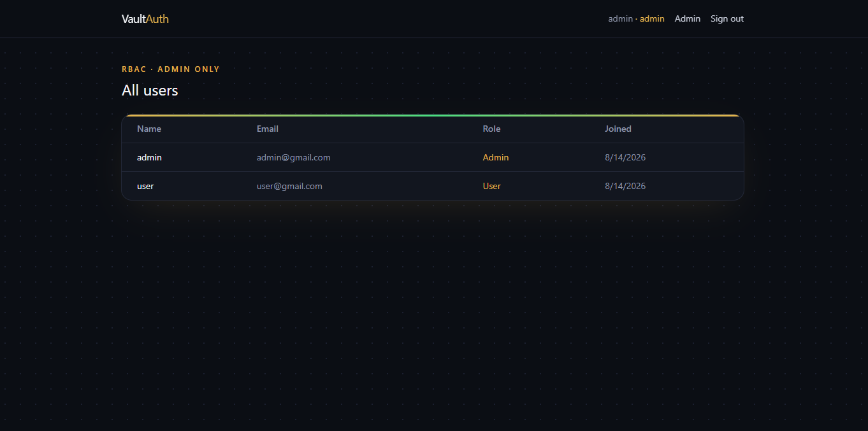This screenshot has height=431, width=868.
Task: Click the 'Admin' role value in the table
Action: coord(496,157)
